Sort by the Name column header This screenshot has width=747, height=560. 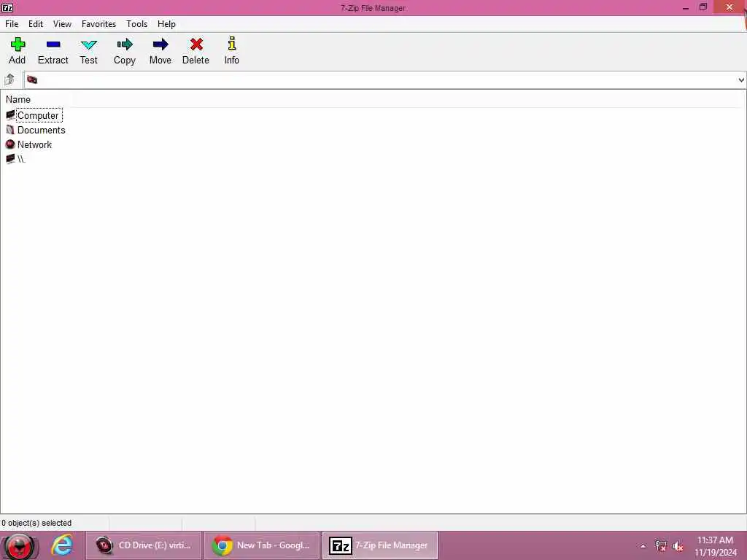pos(18,99)
